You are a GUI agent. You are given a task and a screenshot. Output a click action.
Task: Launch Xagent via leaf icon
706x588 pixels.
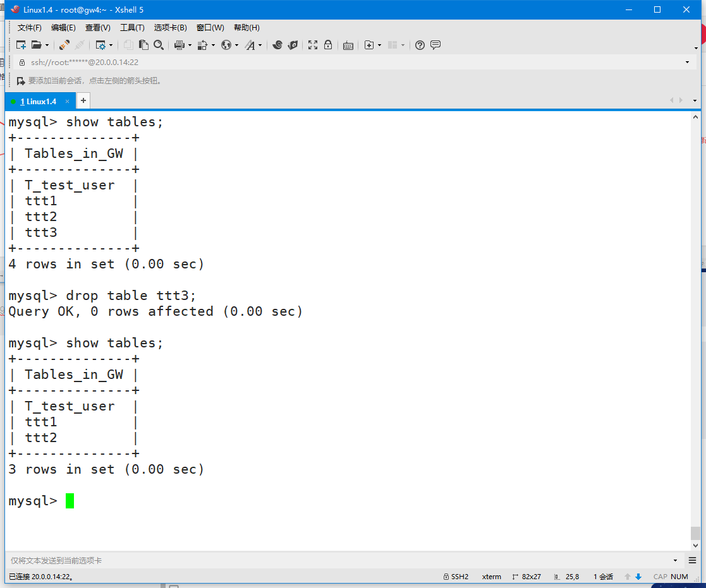tap(293, 45)
